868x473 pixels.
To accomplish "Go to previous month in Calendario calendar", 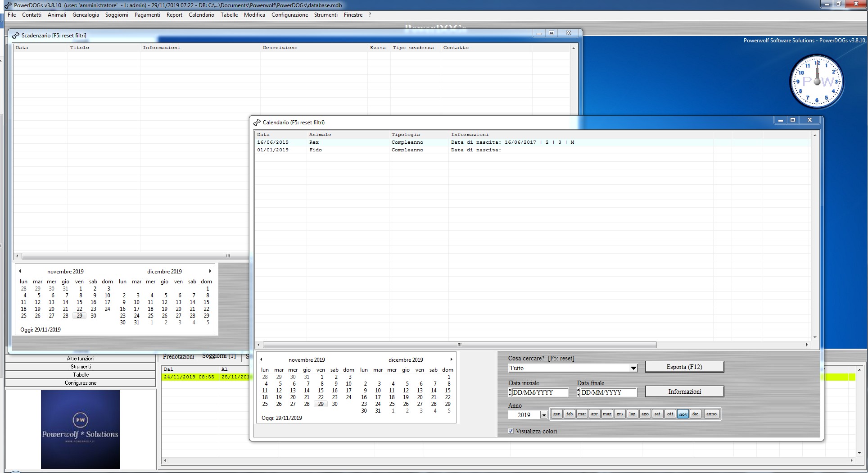I will 262,359.
